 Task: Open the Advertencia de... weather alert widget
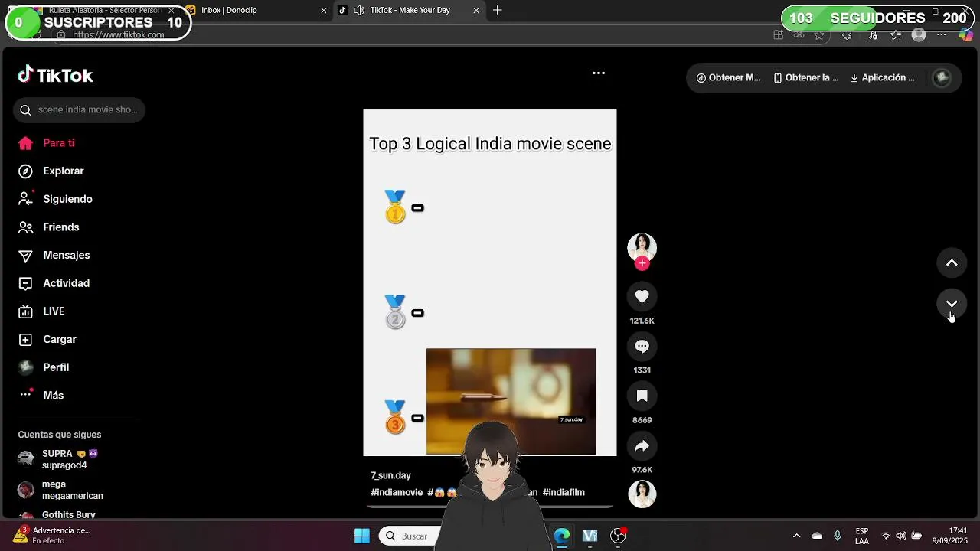52,535
